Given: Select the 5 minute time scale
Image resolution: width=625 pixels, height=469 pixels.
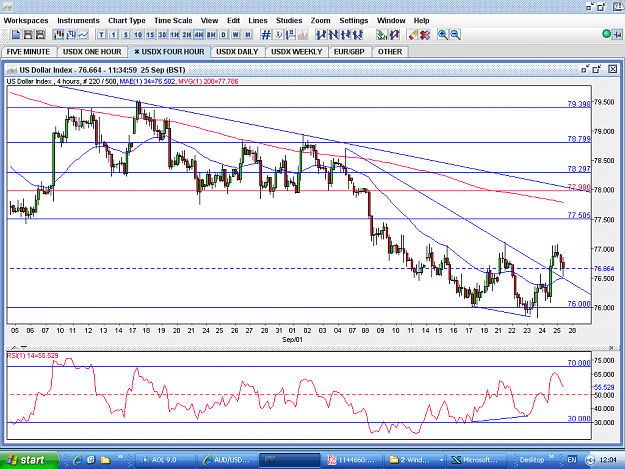Looking at the screenshot, I should (x=126, y=35).
